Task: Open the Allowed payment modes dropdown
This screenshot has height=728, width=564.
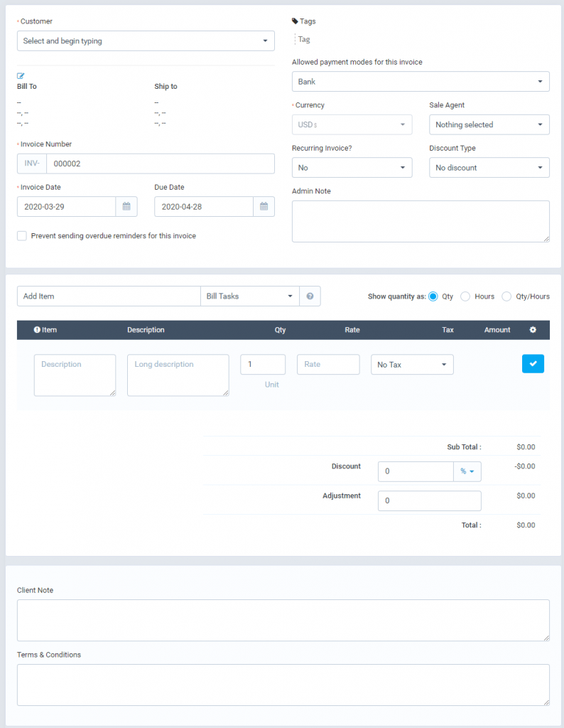Action: click(421, 81)
